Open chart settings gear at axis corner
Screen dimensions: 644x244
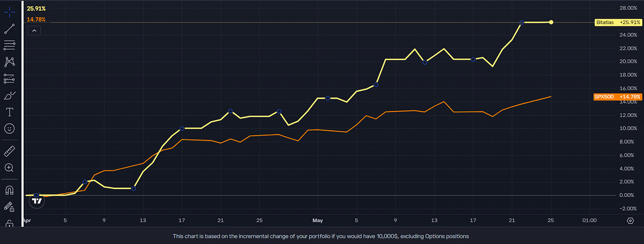[x=630, y=220]
